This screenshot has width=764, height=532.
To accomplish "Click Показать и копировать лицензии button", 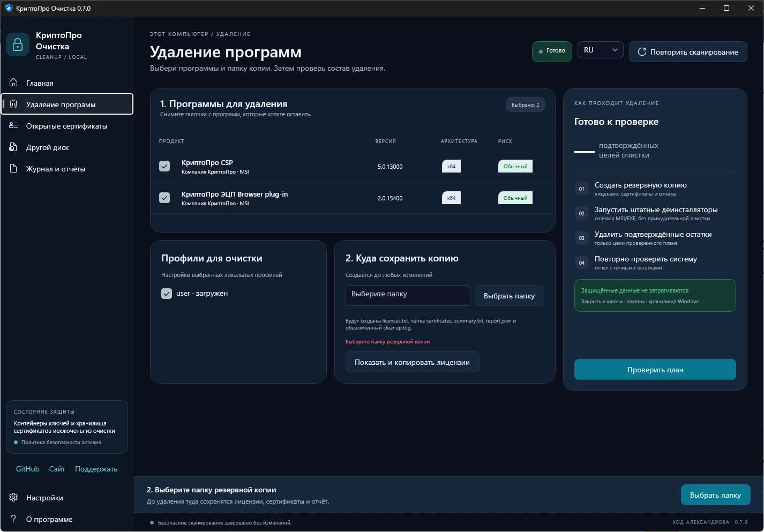I will [412, 362].
